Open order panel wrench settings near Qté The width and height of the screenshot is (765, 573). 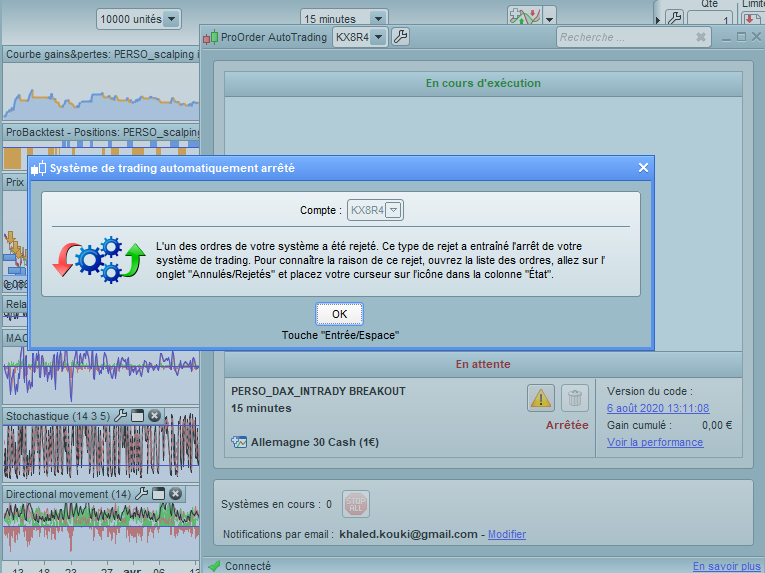point(674,18)
